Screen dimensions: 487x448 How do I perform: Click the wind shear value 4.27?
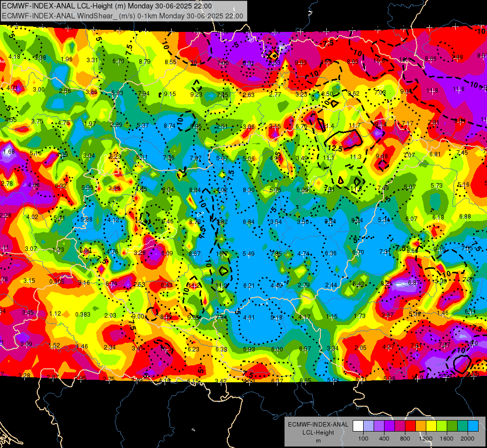(x=388, y=346)
